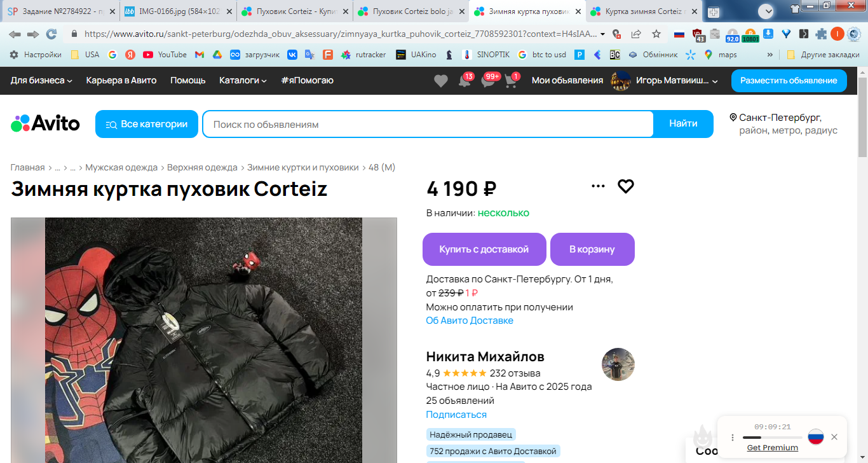Open address bar dropdown arrow
Screen dimensions: 868x463
pos(602,34)
